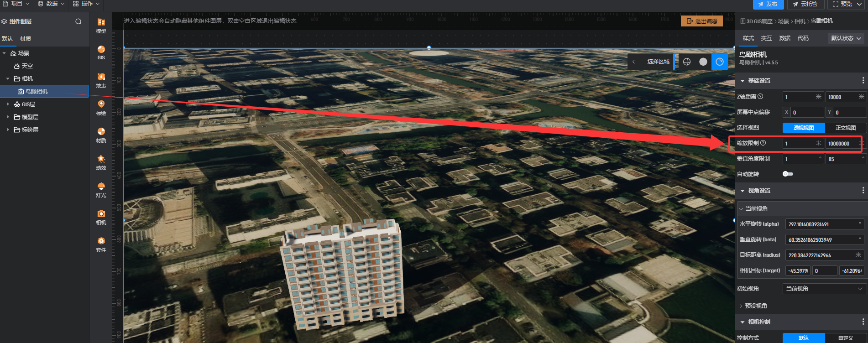The image size is (868, 343).
Task: Expand the GIS层 tree node
Action: 8,104
